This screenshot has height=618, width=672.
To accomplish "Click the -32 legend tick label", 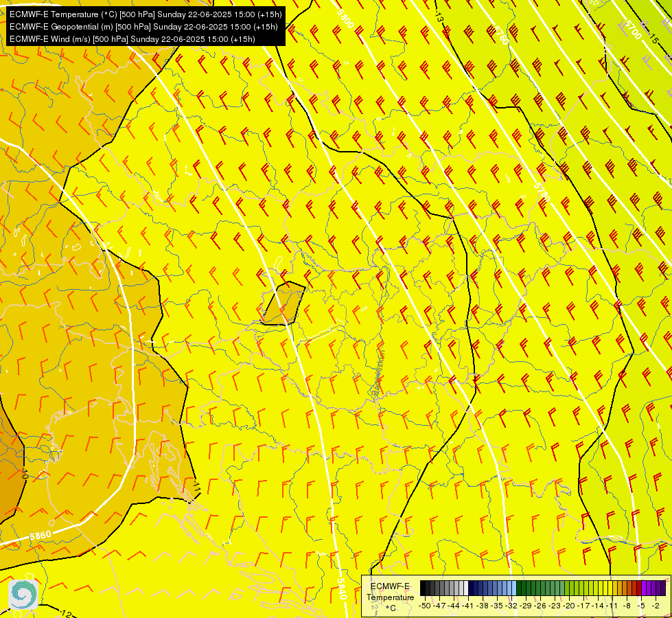I will tap(511, 606).
